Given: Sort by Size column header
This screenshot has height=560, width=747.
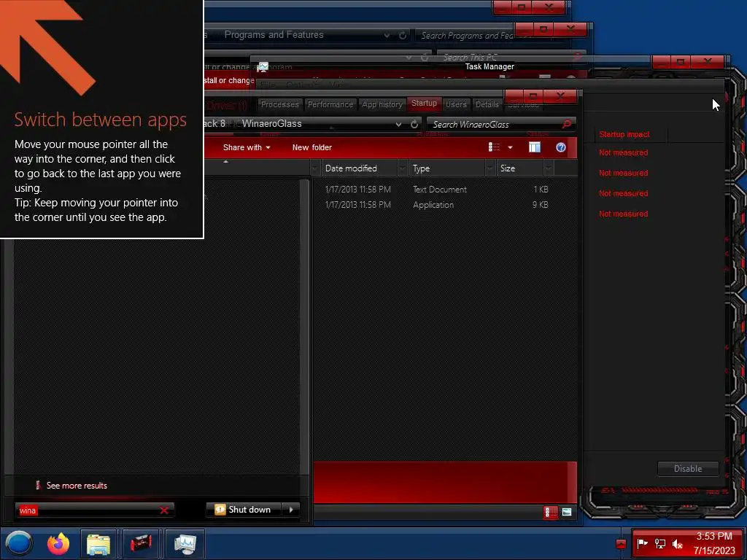Looking at the screenshot, I should 519,168.
